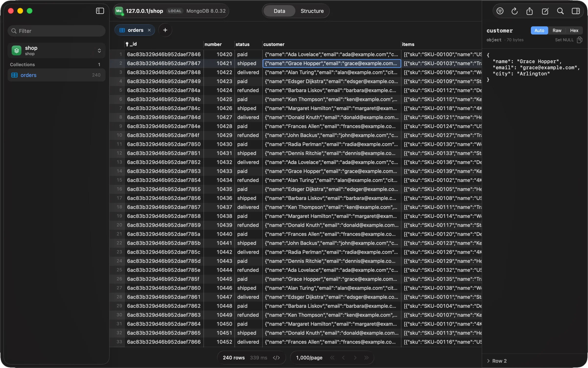Switch to the Structure view

312,11
